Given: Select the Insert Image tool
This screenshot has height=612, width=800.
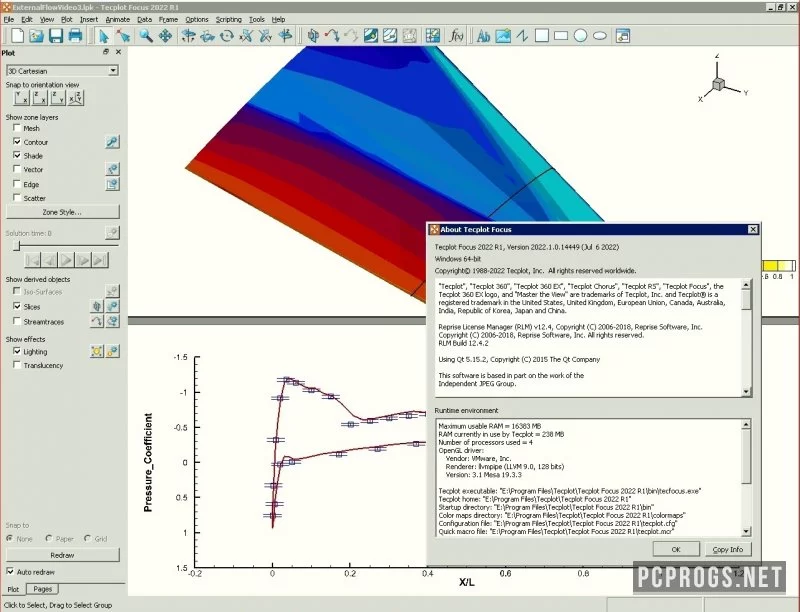Looking at the screenshot, I should point(503,36).
